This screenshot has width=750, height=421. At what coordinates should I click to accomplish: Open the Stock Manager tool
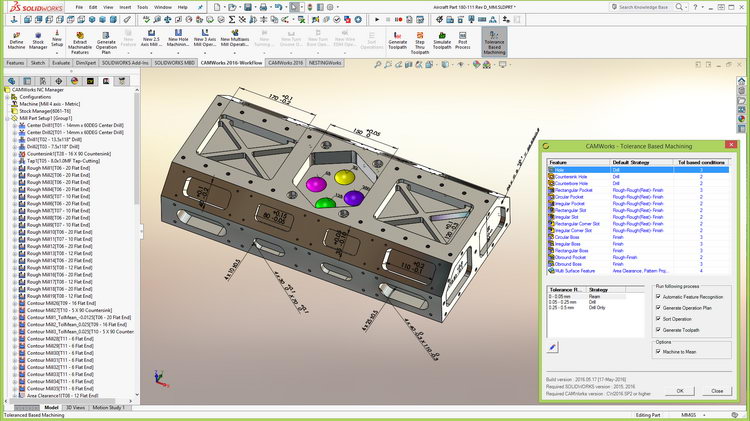pyautogui.click(x=38, y=37)
